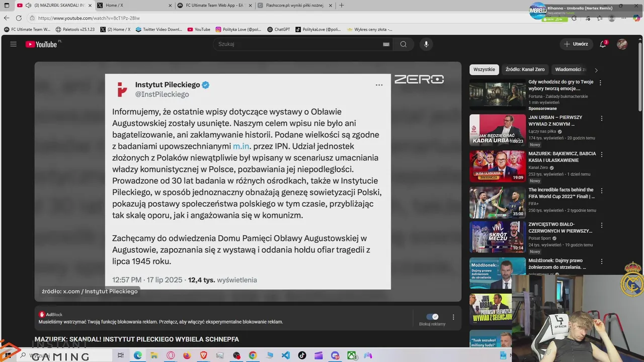Open Xbox app from taskbar
This screenshot has height=362, width=644.
[351, 355]
